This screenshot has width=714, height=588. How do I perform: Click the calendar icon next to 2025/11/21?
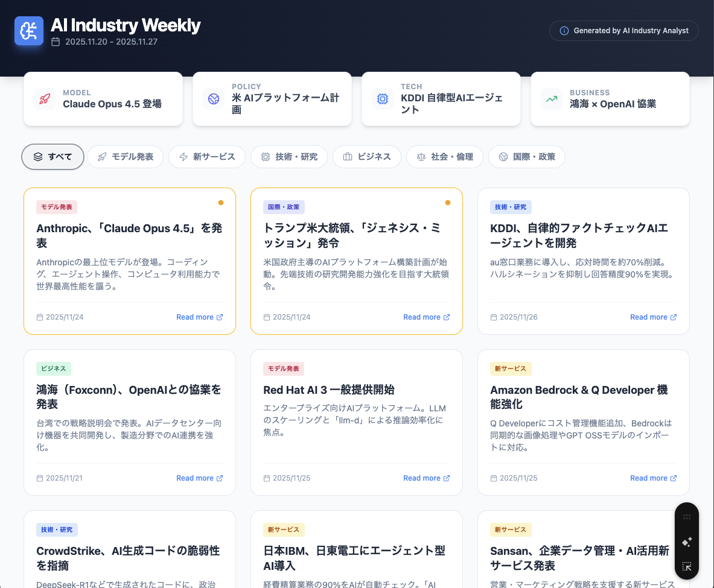tap(40, 478)
